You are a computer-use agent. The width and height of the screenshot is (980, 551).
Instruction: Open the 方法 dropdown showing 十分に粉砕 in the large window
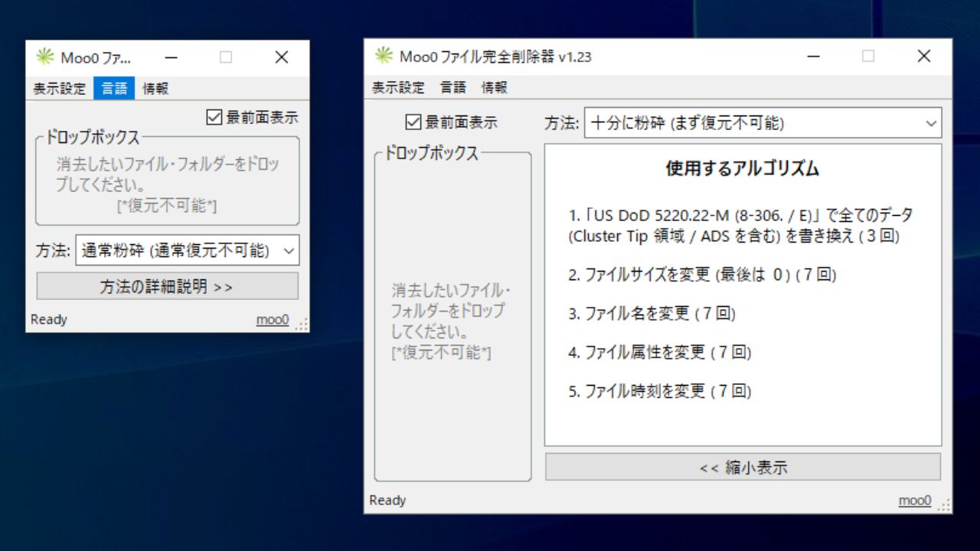pos(763,122)
